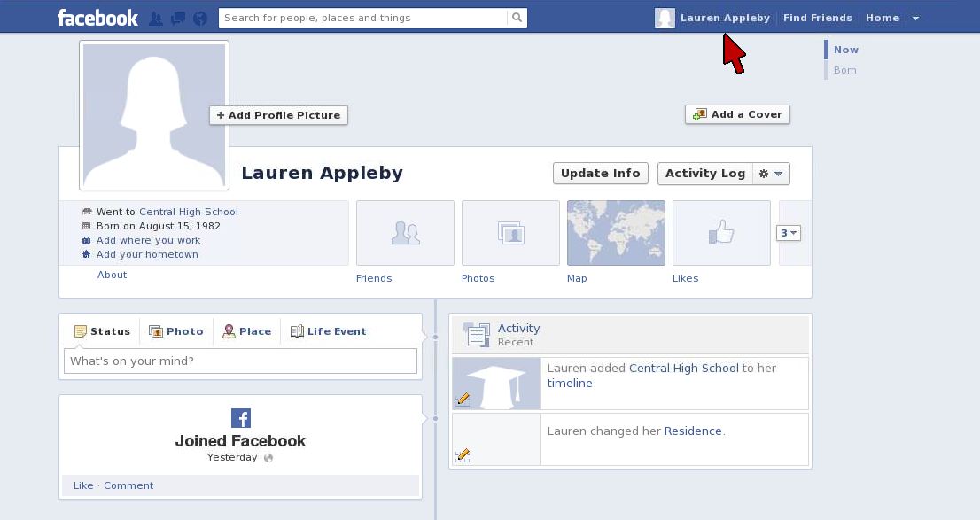
Task: Open the Likes box on the timeline
Action: point(721,233)
